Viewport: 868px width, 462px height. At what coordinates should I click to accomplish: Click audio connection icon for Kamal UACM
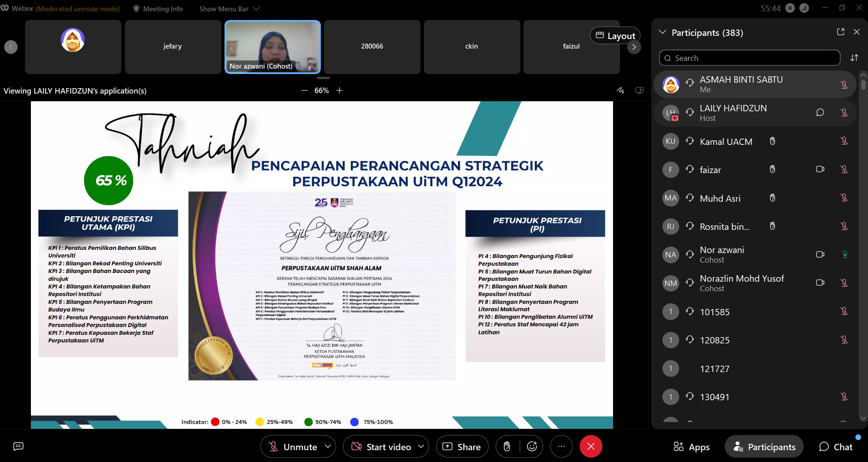(690, 141)
